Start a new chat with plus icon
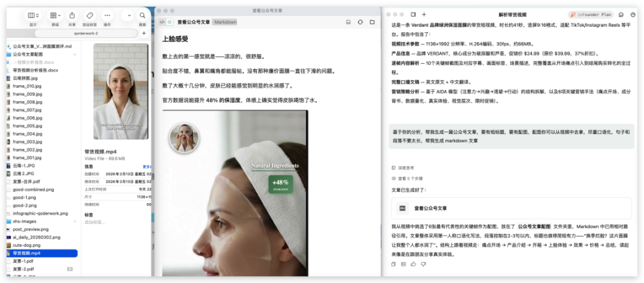644x283 pixels. click(424, 14)
